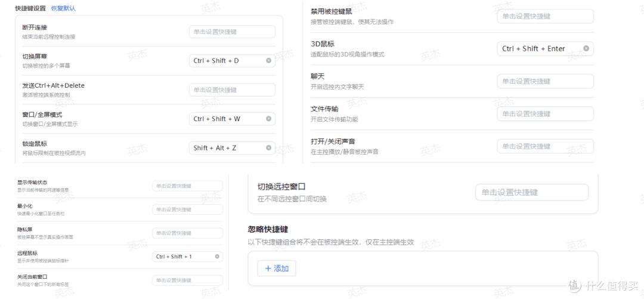Click description 被控屏幕不显示真实操作画面
Image resolution: width=644 pixels, height=299 pixels.
pyautogui.click(x=45, y=238)
